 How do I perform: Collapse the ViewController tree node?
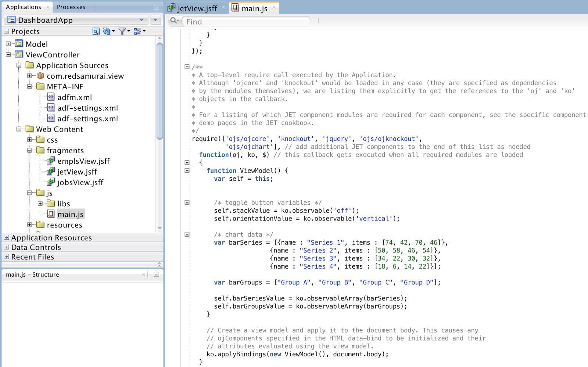9,54
